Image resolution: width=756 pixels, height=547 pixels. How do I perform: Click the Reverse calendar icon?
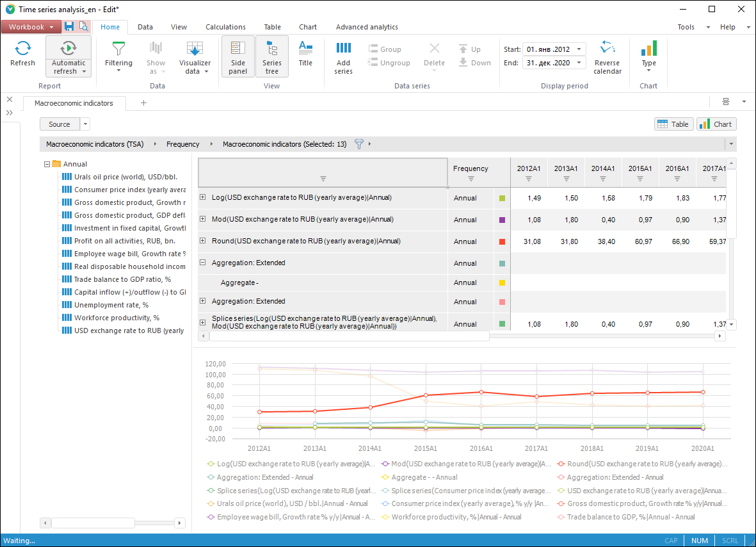pos(607,48)
